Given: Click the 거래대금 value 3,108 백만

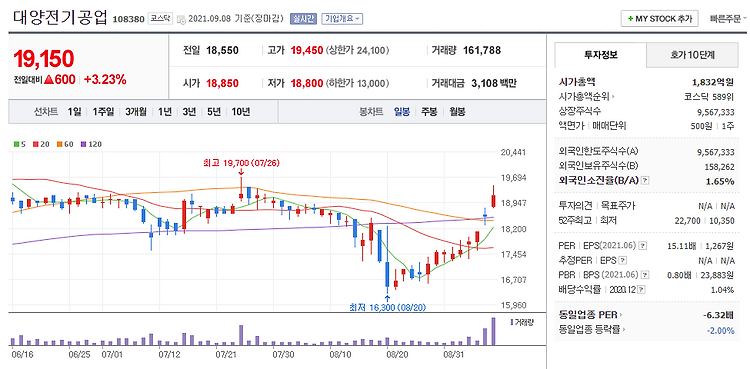Looking at the screenshot, I should coord(494,83).
